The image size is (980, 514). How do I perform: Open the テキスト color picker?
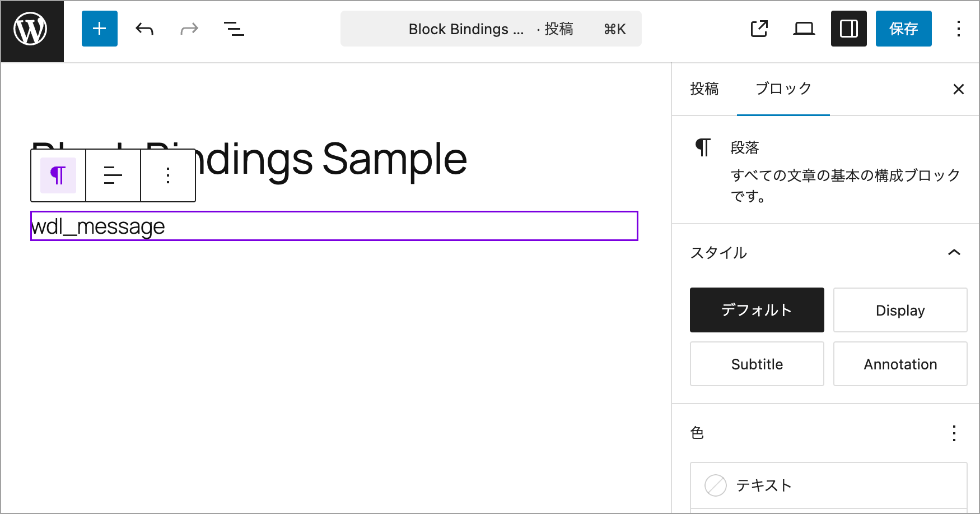tap(829, 485)
